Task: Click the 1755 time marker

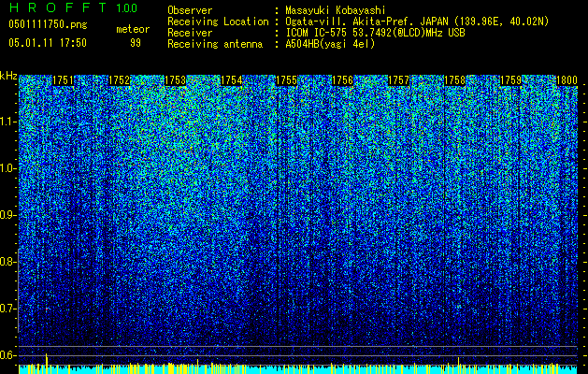Action: pyautogui.click(x=286, y=80)
